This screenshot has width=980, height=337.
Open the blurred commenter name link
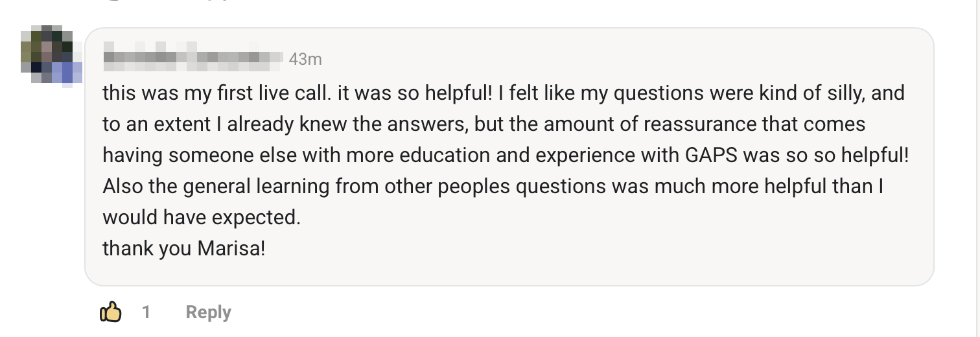click(x=193, y=59)
